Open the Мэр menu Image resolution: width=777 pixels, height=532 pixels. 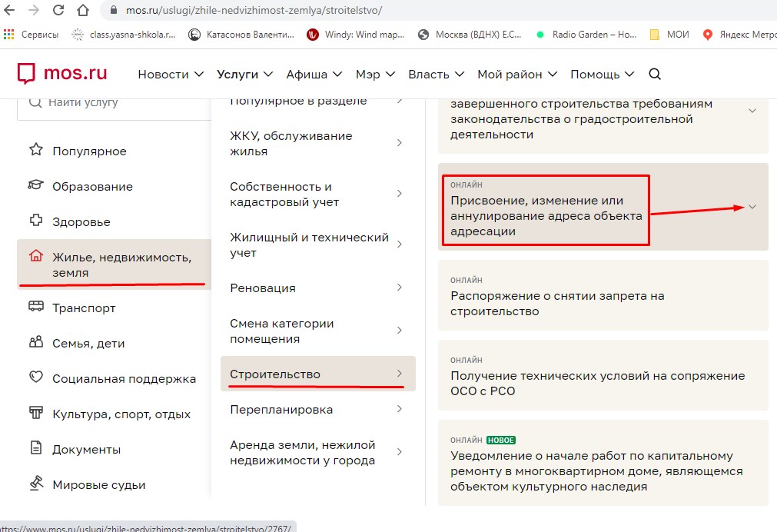[375, 75]
